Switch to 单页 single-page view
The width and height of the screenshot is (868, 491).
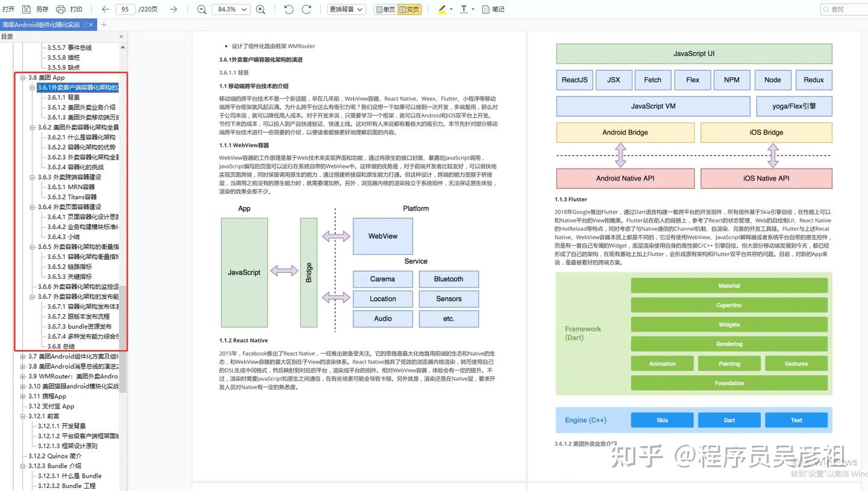(386, 9)
